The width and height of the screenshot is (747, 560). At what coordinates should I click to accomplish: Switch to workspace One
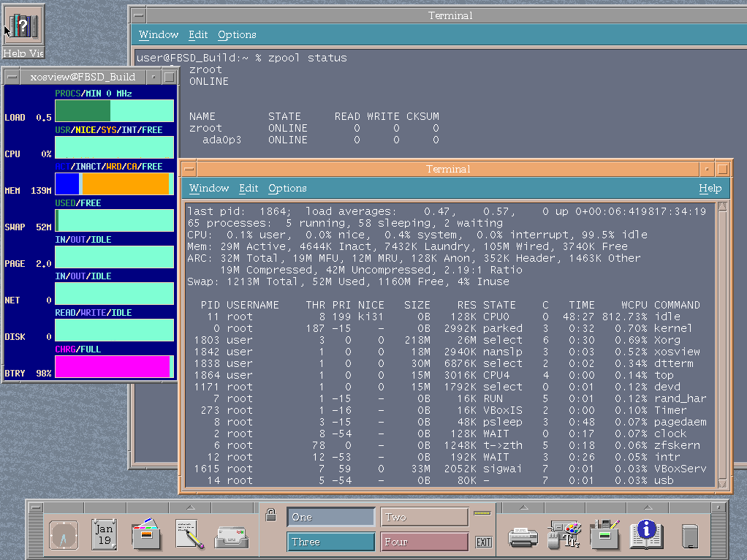tap(330, 517)
